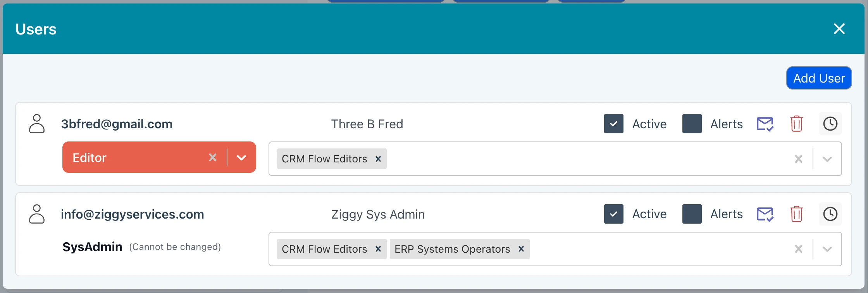Click the Add User button
Viewport: 868px width, 293px height.
(819, 78)
